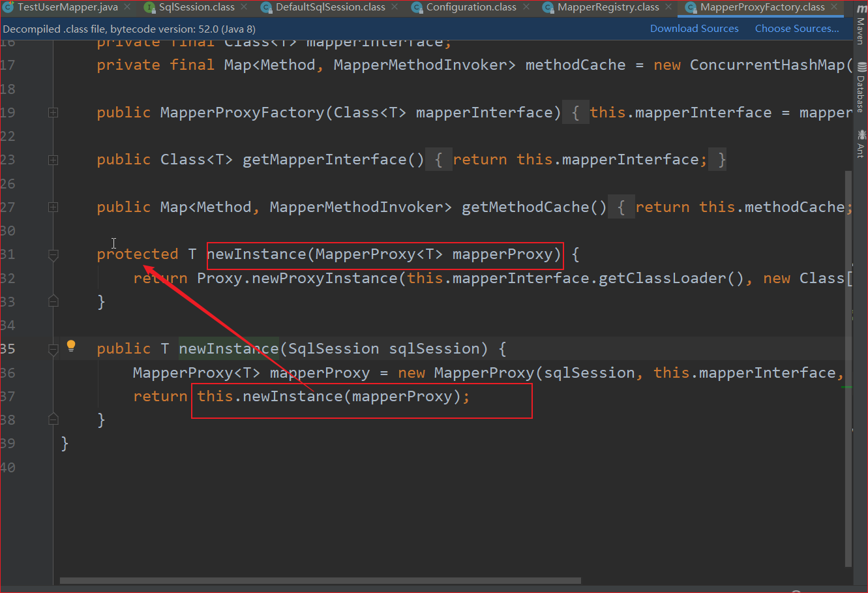Collapse the protected newInstance method on line 31
The width and height of the screenshot is (868, 593).
pos(53,254)
